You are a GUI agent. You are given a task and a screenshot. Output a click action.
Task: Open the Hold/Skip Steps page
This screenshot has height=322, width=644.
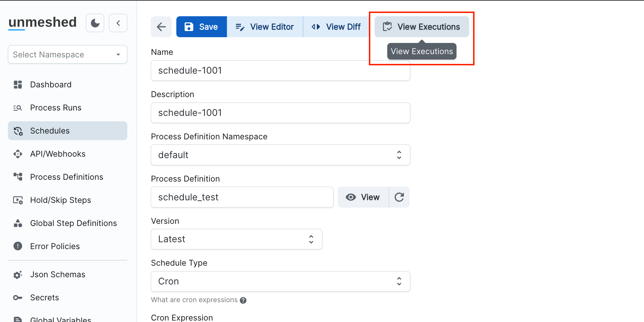tap(60, 200)
